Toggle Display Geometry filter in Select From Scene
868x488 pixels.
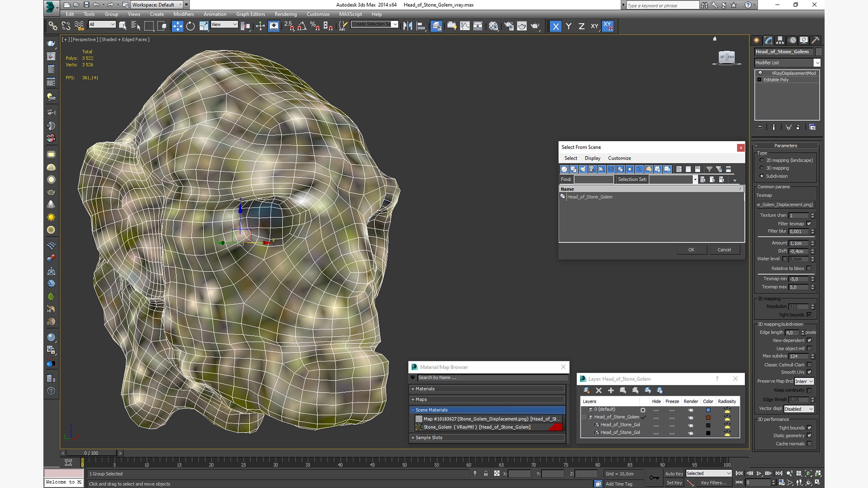pyautogui.click(x=564, y=169)
